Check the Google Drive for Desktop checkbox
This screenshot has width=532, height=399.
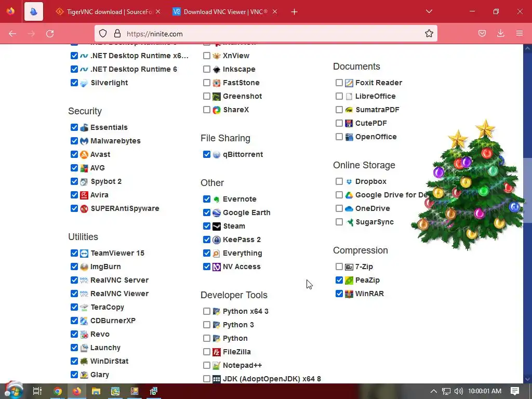click(x=339, y=195)
